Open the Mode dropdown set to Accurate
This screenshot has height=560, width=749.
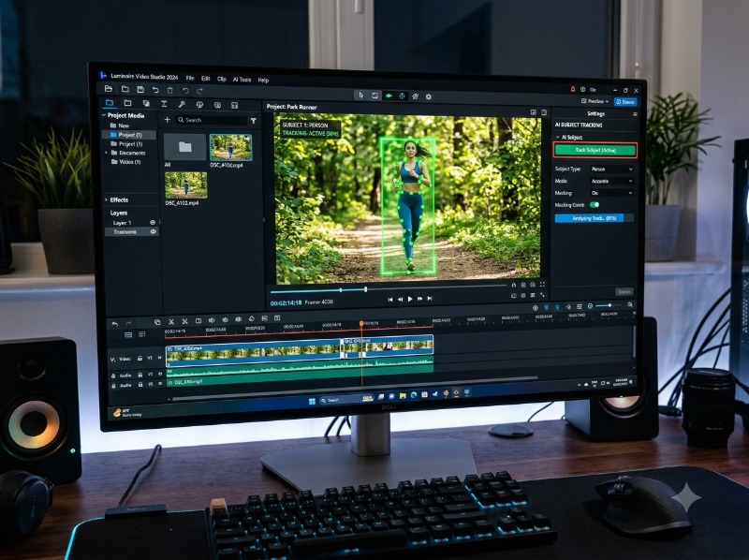pyautogui.click(x=612, y=181)
